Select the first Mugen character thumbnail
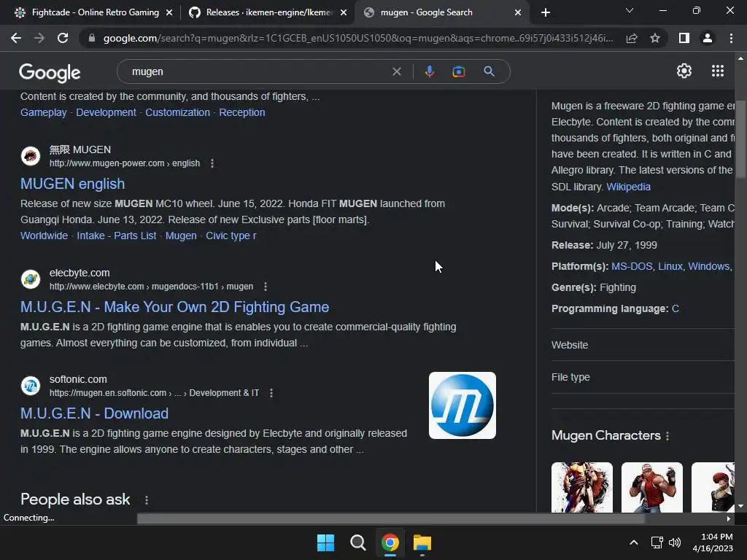 (x=581, y=487)
